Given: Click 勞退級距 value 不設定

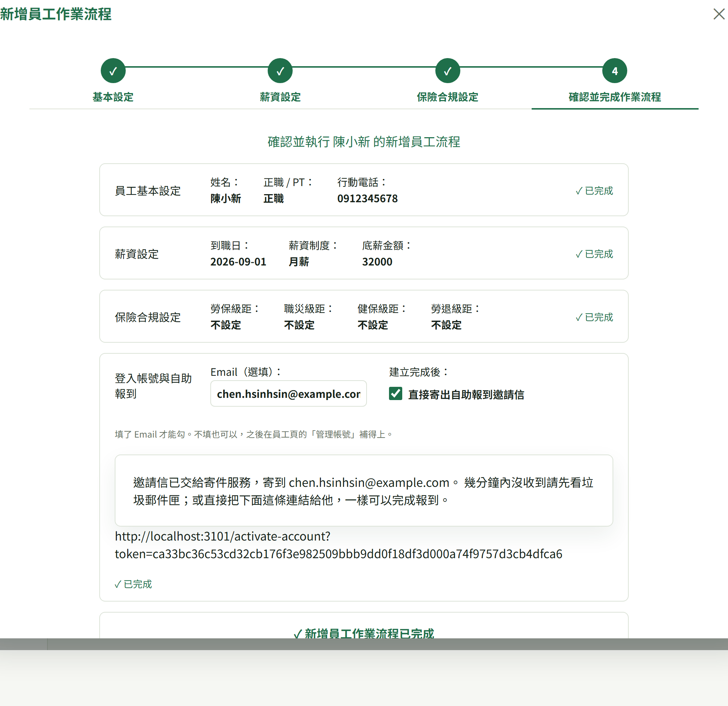Looking at the screenshot, I should click(446, 325).
